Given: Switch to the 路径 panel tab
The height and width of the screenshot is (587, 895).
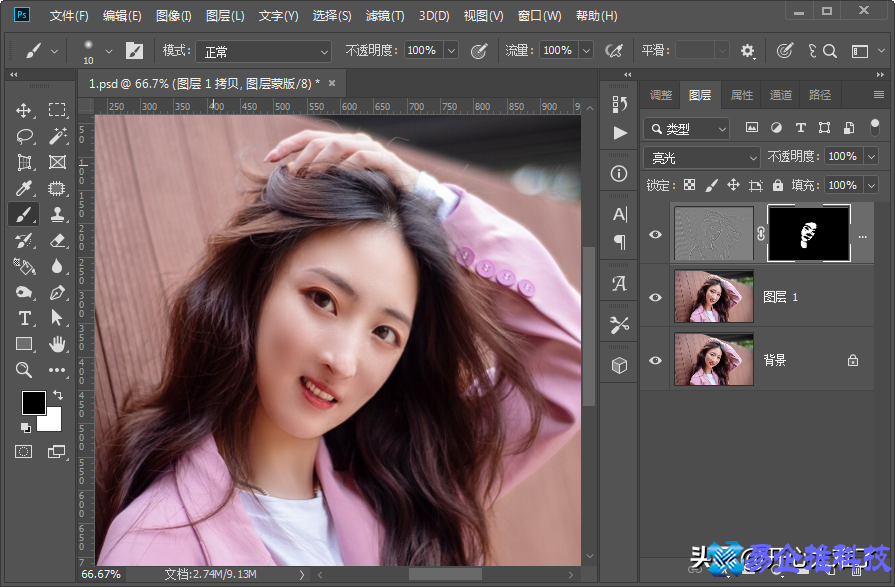Looking at the screenshot, I should (x=820, y=95).
